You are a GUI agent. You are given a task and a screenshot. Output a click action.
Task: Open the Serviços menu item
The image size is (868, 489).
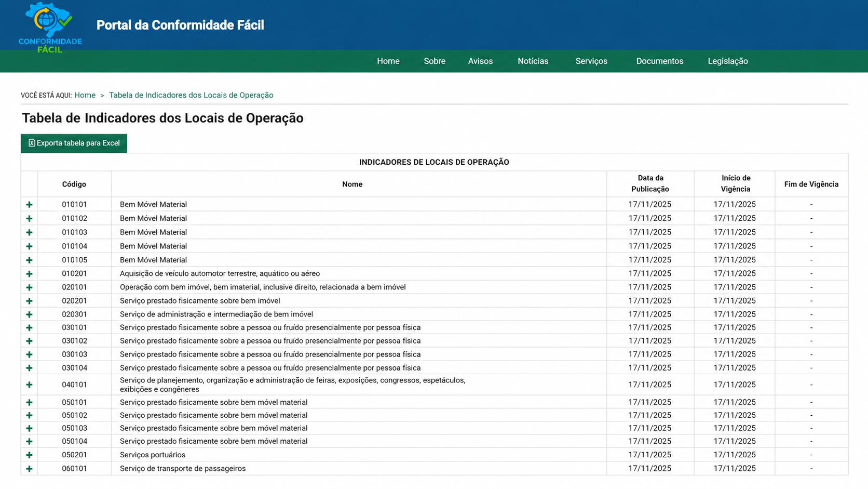591,61
